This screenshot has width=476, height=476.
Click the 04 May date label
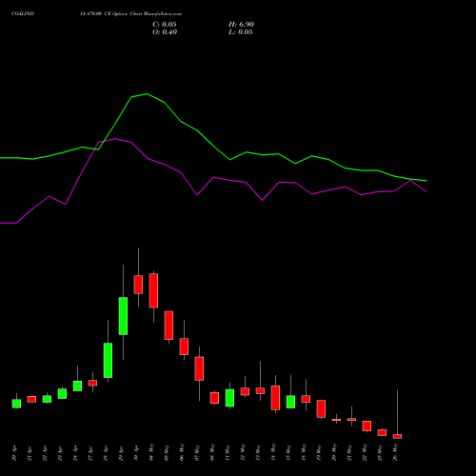(151, 452)
